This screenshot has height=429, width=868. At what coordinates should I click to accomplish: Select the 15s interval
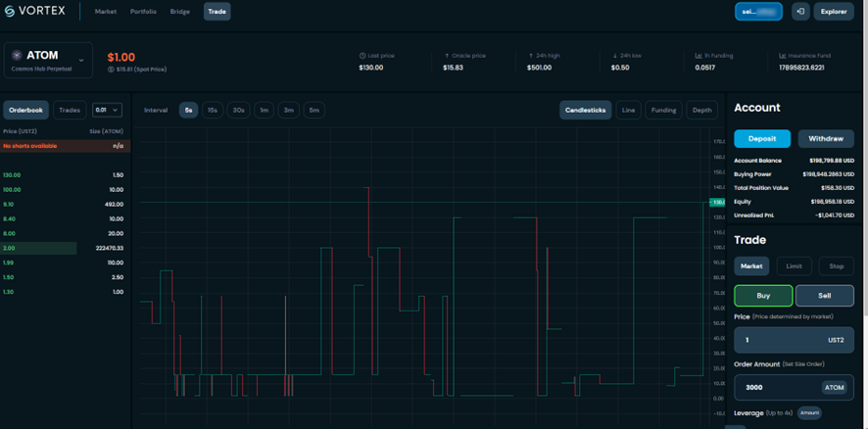click(212, 110)
